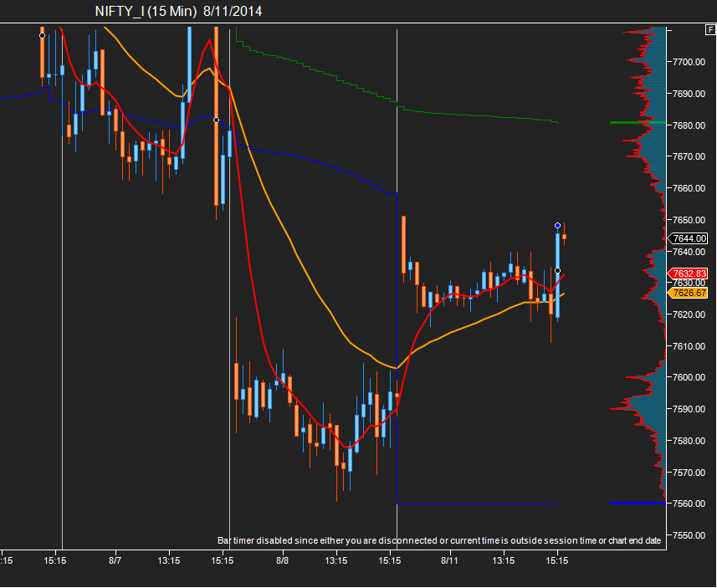Click the white circle marker near 7634

[x=557, y=271]
